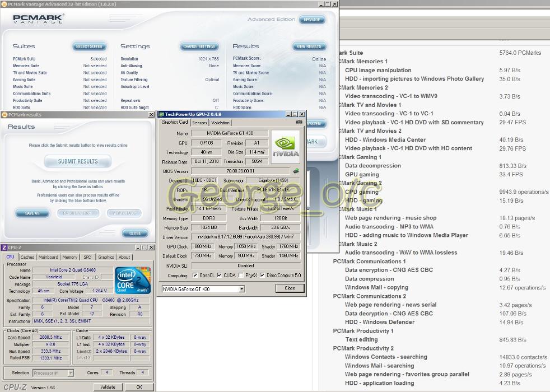Click 'Gaming Suite' row in Suites list
The image size is (550, 392).
tap(59, 80)
